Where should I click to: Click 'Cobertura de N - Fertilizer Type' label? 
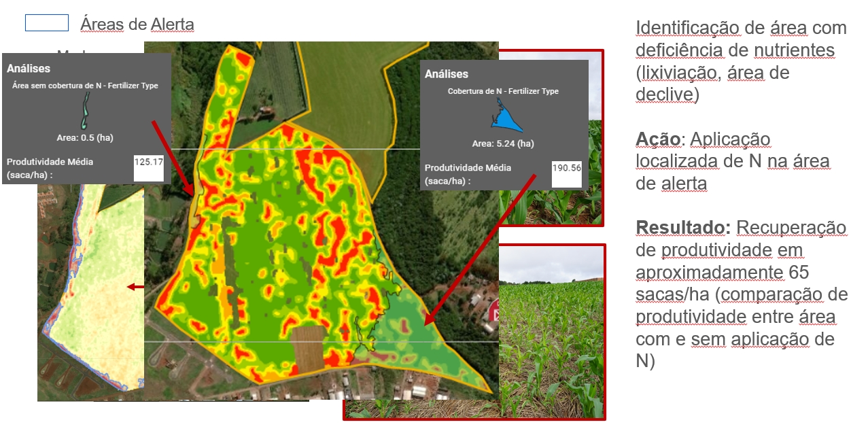[503, 91]
